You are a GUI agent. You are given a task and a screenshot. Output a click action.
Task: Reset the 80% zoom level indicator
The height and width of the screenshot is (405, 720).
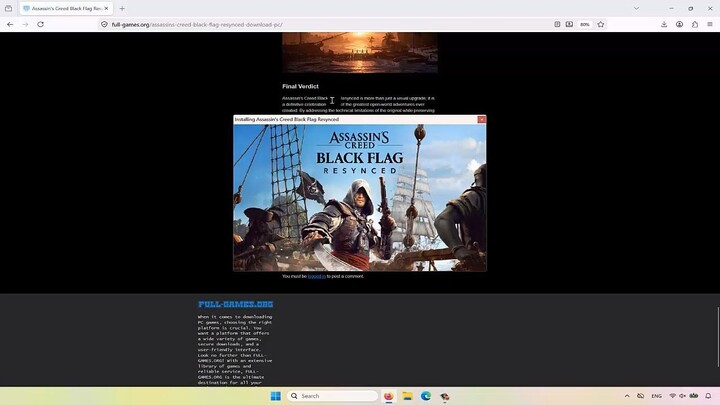point(585,24)
